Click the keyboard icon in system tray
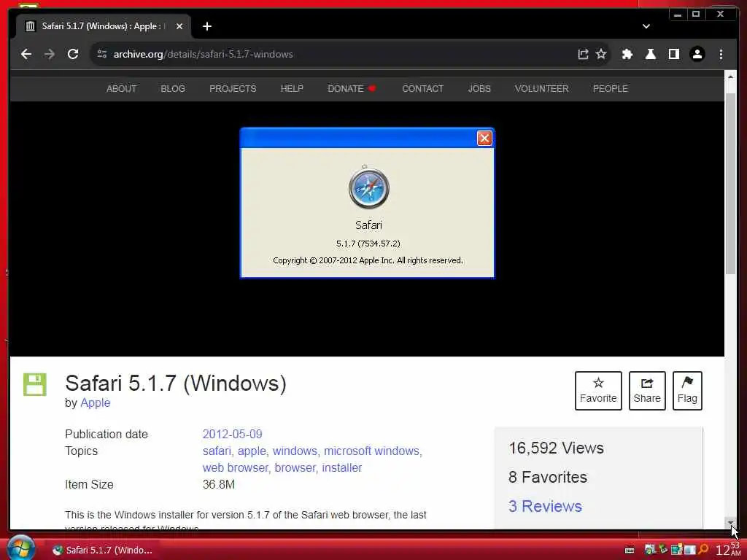 (x=630, y=551)
